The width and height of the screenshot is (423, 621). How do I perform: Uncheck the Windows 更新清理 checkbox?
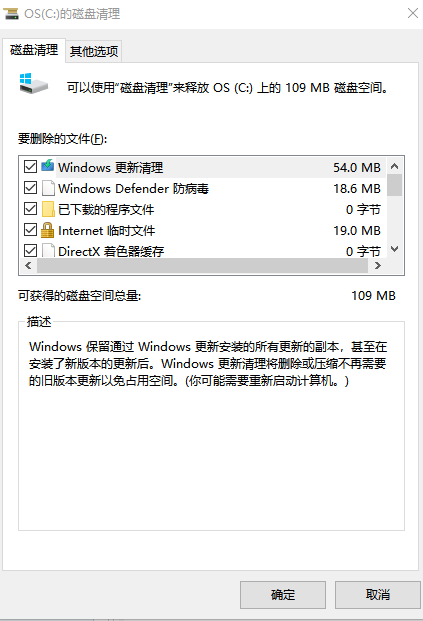[30, 167]
